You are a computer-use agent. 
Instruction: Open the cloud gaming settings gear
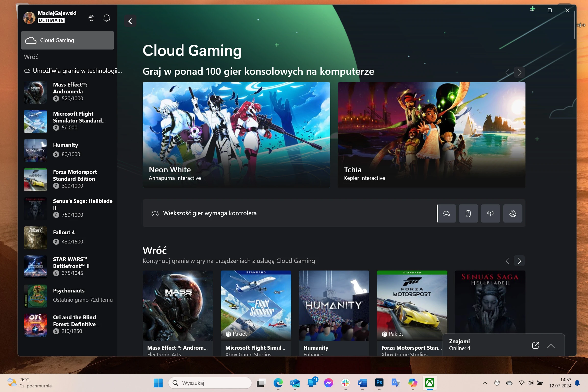pos(513,213)
